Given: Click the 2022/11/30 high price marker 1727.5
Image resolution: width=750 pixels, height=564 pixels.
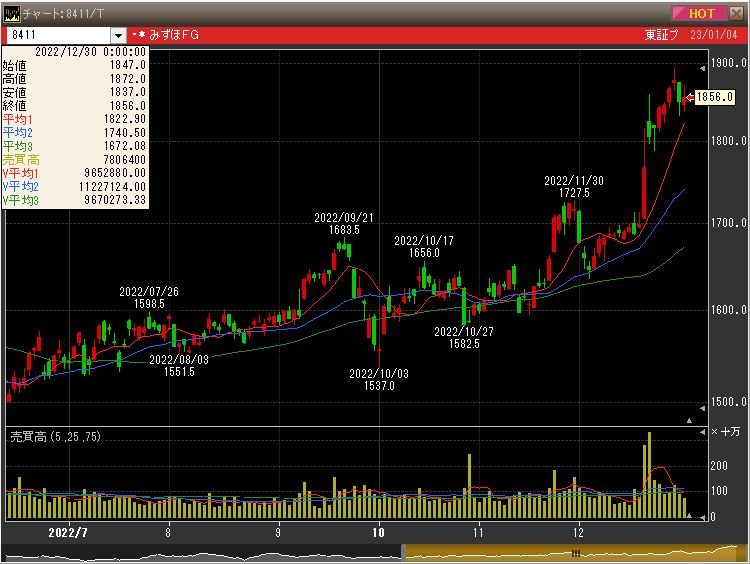Looking at the screenshot, I should (x=574, y=186).
